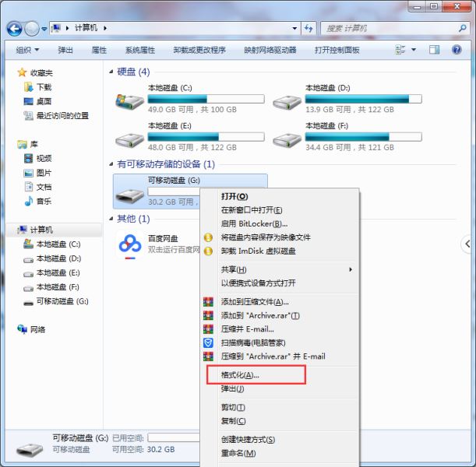This screenshot has height=467, width=476.
Task: Select 网络 in the navigation pane
Action: [x=31, y=329]
